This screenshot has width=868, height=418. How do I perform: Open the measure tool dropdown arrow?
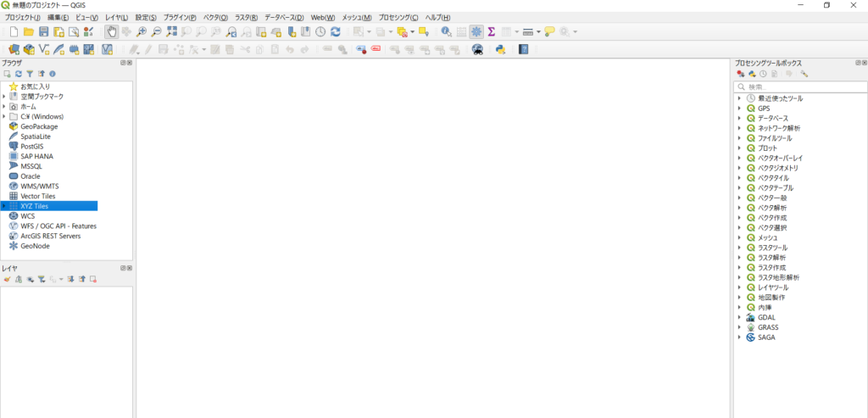click(538, 32)
